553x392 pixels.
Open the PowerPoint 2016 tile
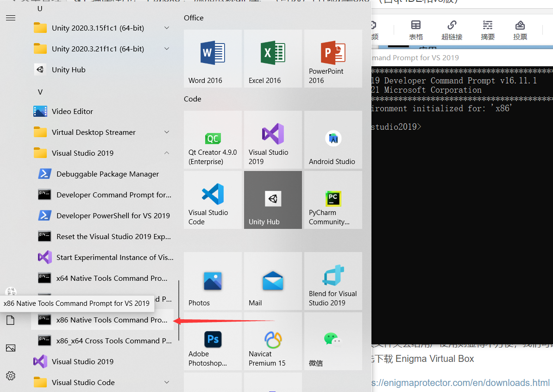point(333,58)
